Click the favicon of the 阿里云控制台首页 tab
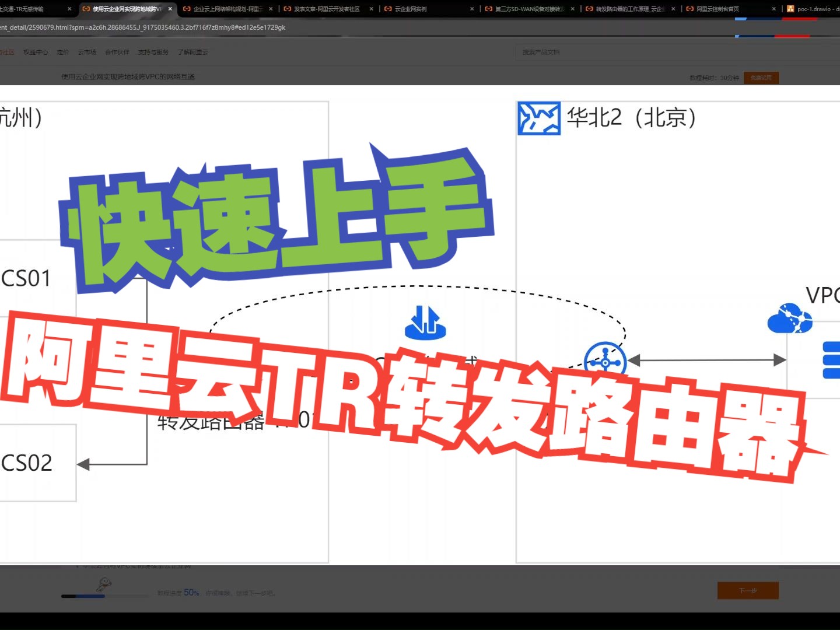Image resolution: width=840 pixels, height=630 pixels. pyautogui.click(x=690, y=9)
